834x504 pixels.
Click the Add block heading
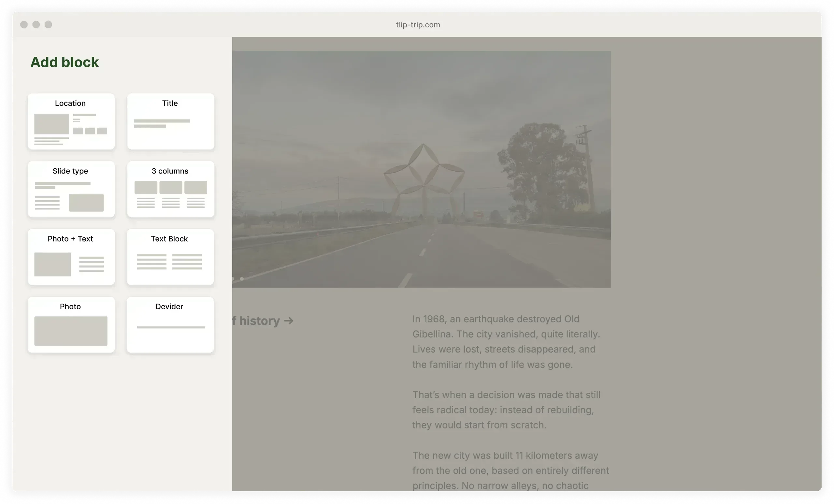coord(65,62)
